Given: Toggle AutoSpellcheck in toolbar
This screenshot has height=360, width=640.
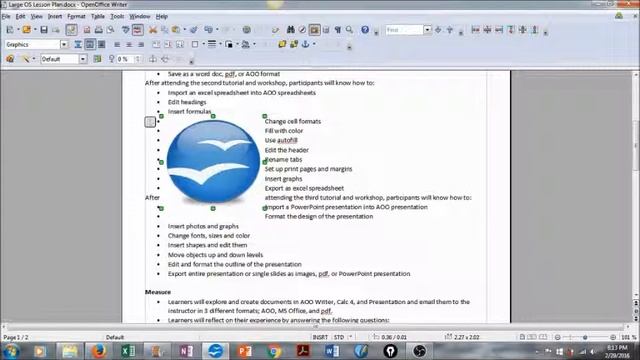Looking at the screenshot, I should click(138, 30).
